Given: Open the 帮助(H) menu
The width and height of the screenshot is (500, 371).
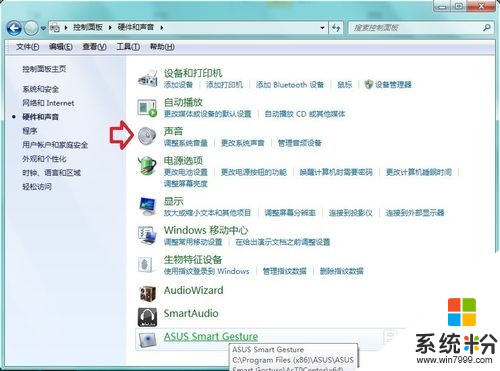Looking at the screenshot, I should point(162,47).
